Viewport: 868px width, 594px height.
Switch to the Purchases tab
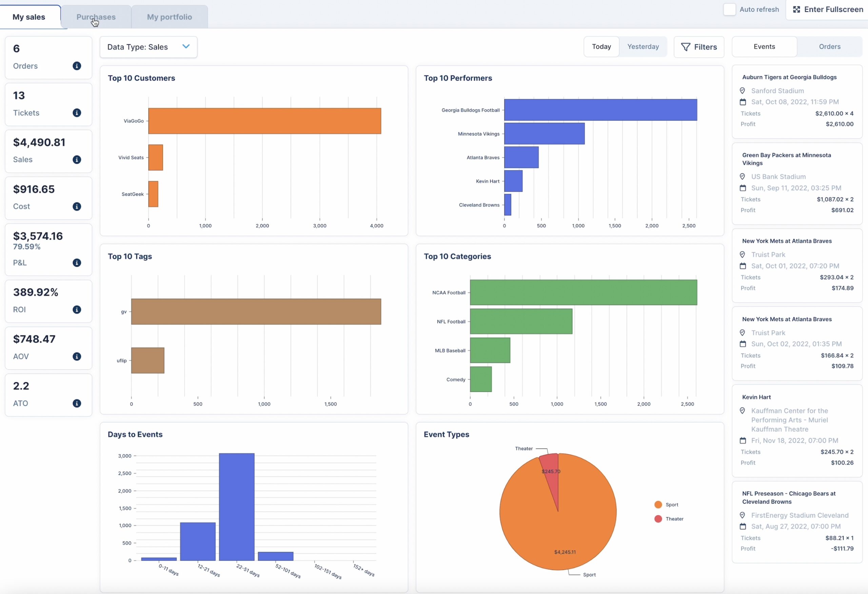96,16
